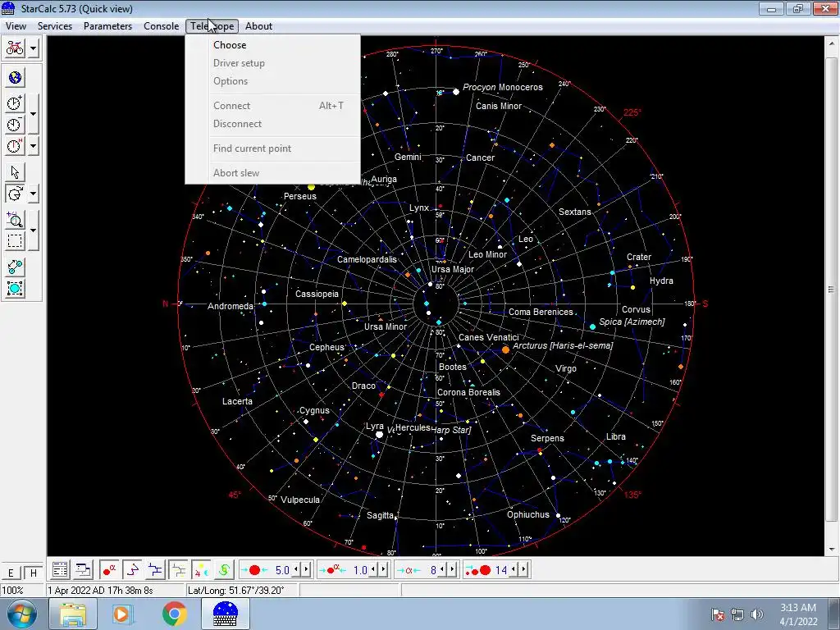The image size is (840, 630).
Task: Toggle horizontal H coordinate mode
Action: click(x=33, y=573)
